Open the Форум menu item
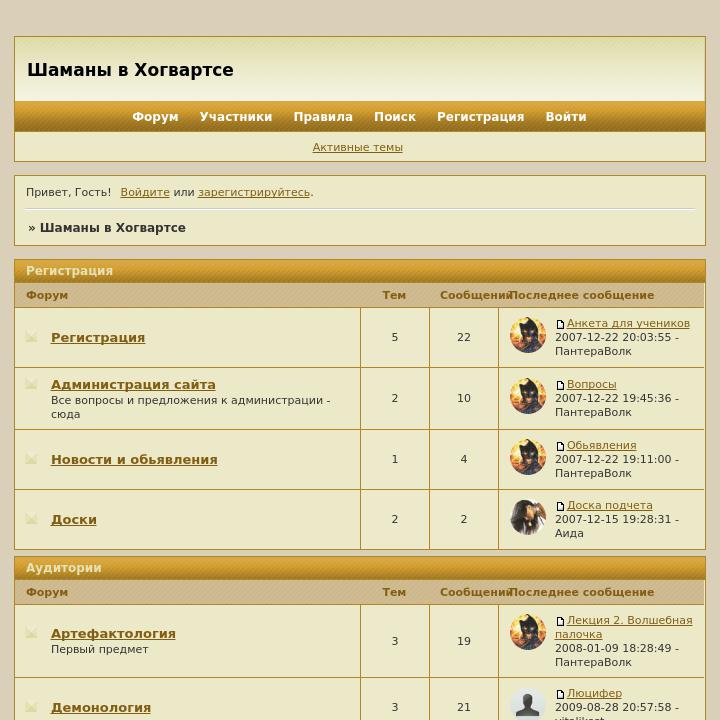This screenshot has width=720, height=720. coord(155,117)
